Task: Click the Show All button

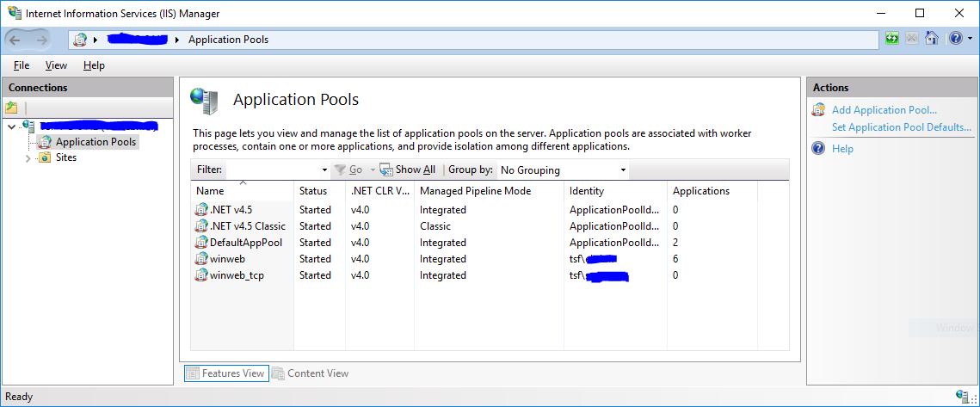Action: coord(408,170)
